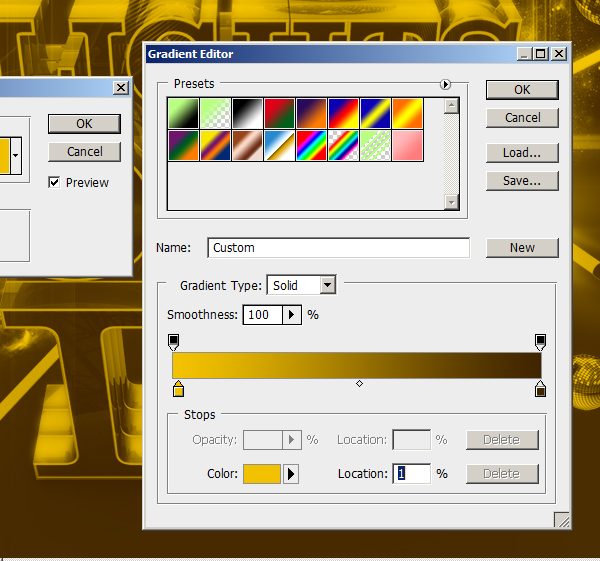The height and width of the screenshot is (561, 600).
Task: Open the Smoothness slider arrow
Action: [x=292, y=315]
